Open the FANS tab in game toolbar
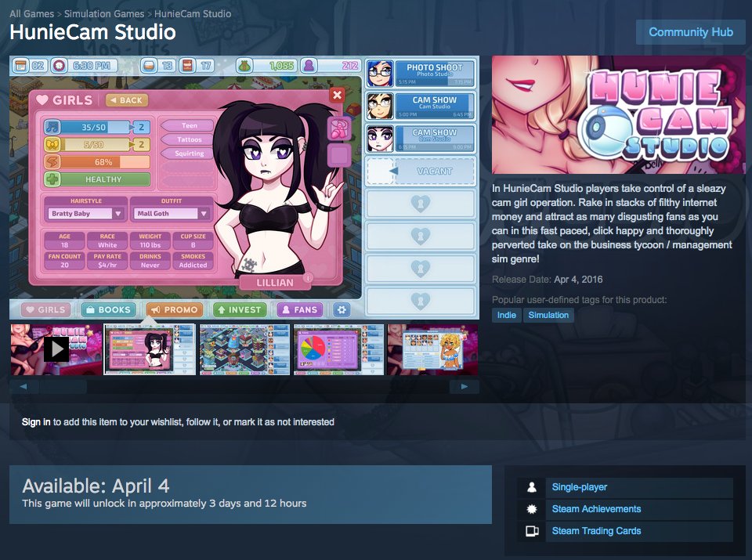752x560 pixels. pyautogui.click(x=300, y=309)
